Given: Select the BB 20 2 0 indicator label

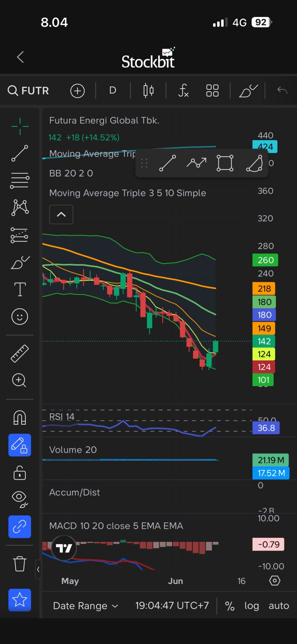Looking at the screenshot, I should point(71,173).
